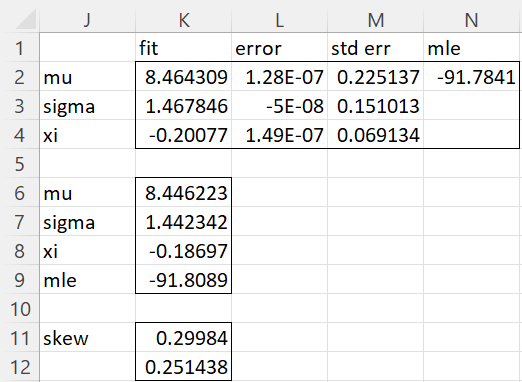
Task: Select row 2 header
Action: click(19, 76)
